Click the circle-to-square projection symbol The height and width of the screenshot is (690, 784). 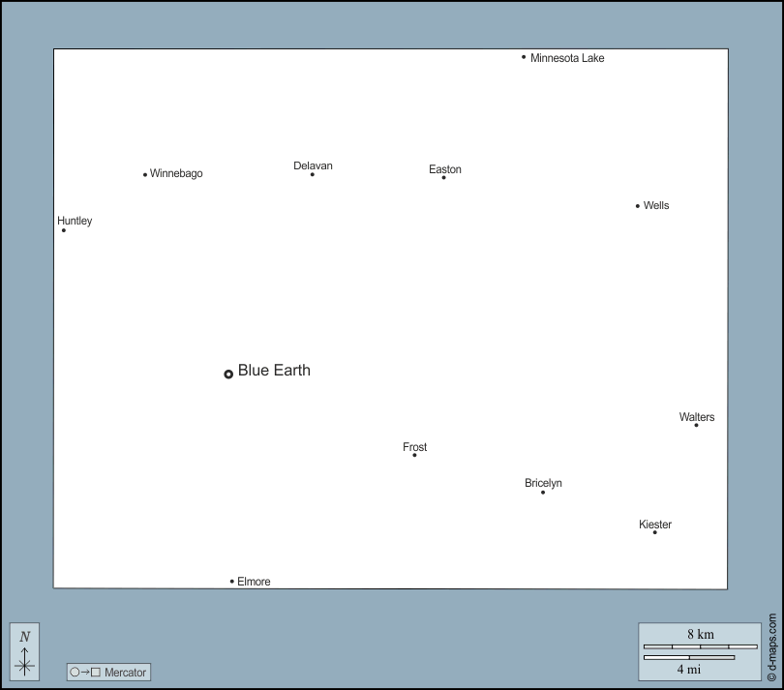85,673
